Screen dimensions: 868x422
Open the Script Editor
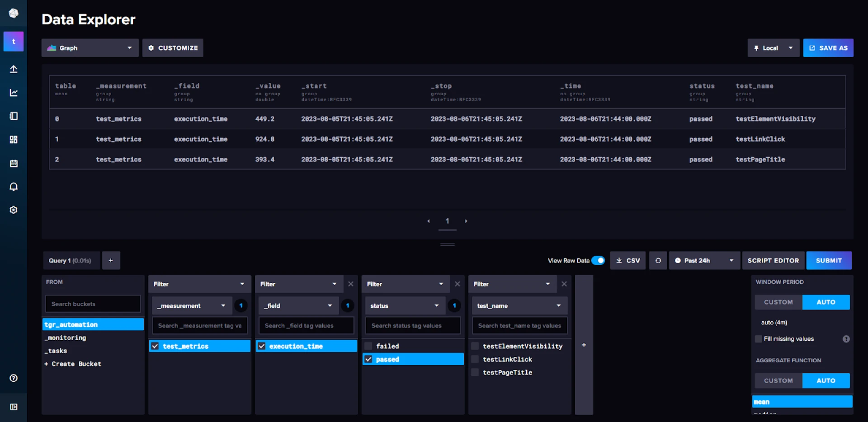(x=774, y=261)
